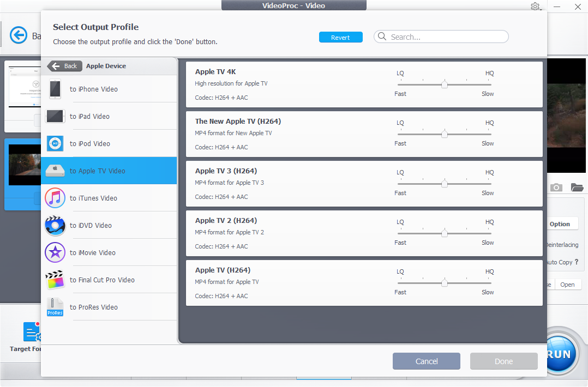This screenshot has height=387, width=588.
Task: Cancel the output profile dialog
Action: pyautogui.click(x=427, y=361)
